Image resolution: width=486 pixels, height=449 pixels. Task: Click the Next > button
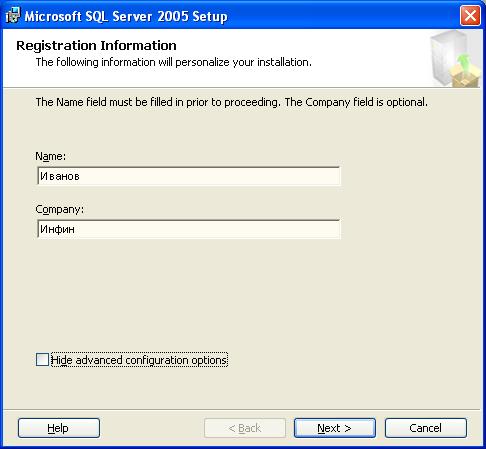point(335,428)
